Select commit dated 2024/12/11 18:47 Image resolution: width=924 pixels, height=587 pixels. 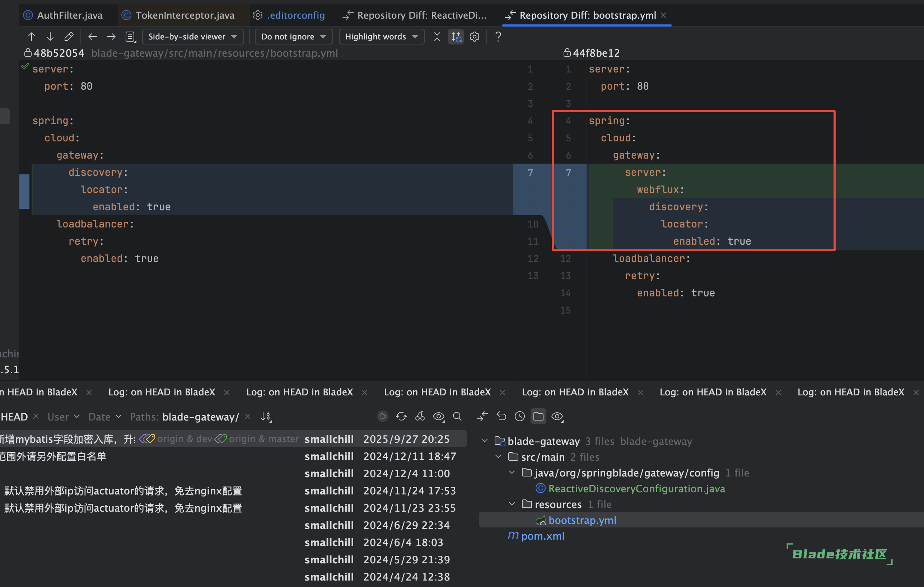(x=410, y=456)
